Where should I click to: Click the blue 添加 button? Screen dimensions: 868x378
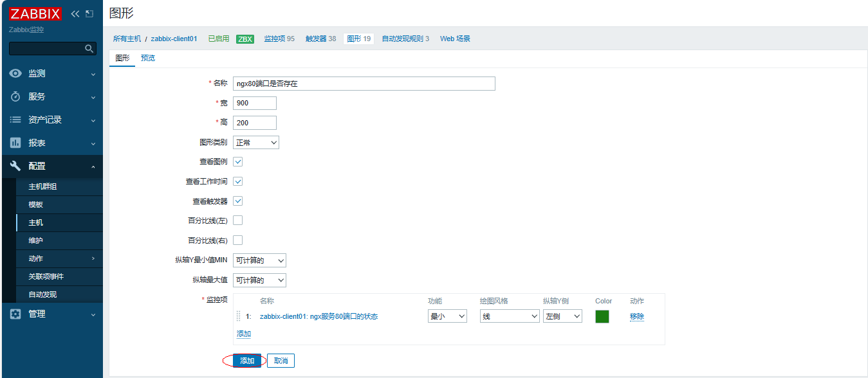click(x=247, y=361)
